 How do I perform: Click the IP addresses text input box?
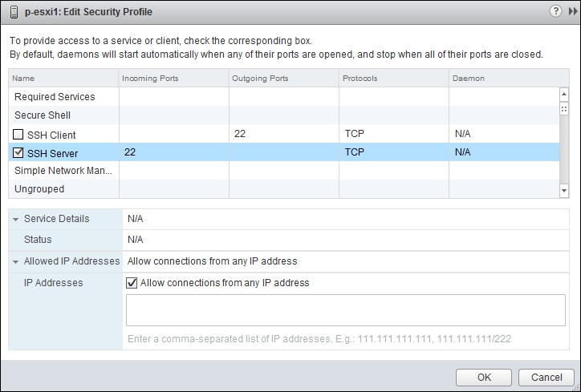[346, 310]
